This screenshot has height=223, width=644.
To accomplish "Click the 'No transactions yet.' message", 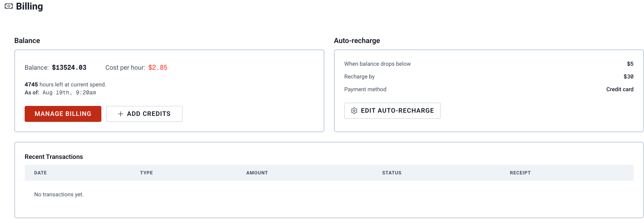I will tap(59, 195).
